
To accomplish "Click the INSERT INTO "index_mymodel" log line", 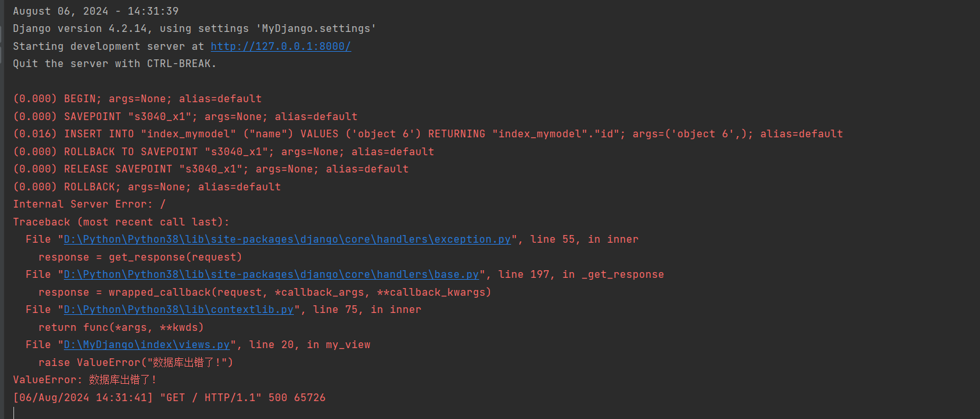I will coord(428,134).
